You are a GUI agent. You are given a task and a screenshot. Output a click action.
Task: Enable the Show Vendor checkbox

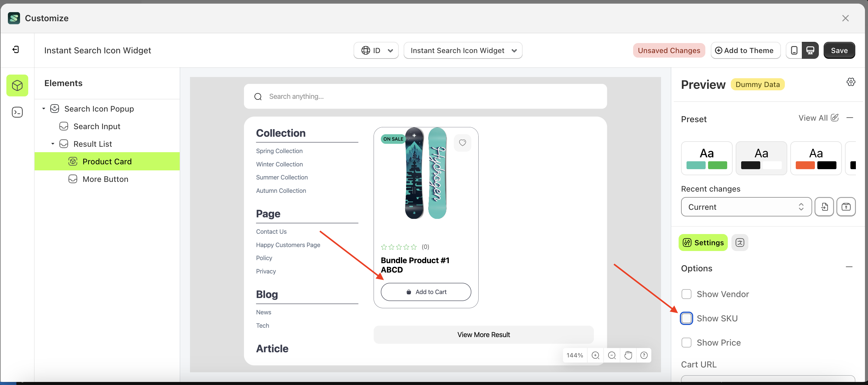click(x=687, y=294)
